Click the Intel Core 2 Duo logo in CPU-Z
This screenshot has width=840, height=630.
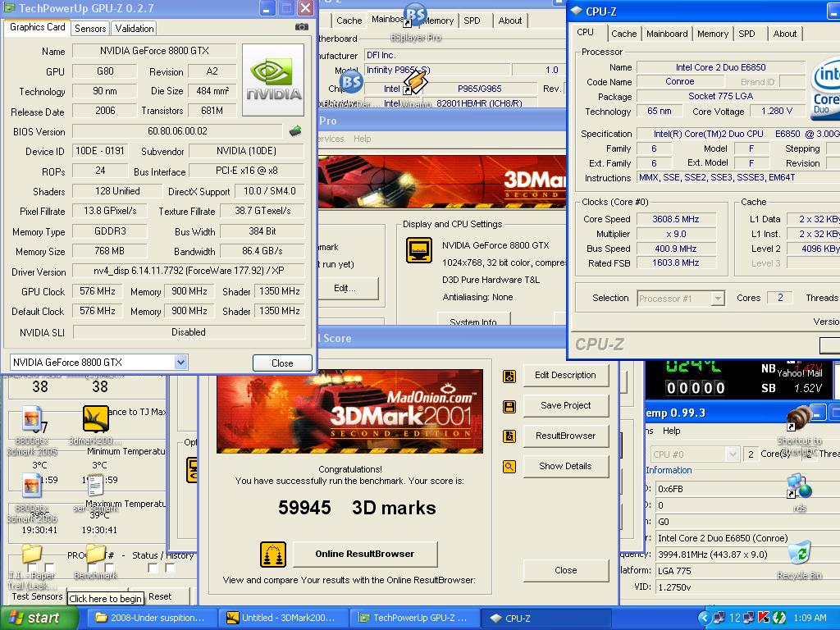tap(825, 89)
